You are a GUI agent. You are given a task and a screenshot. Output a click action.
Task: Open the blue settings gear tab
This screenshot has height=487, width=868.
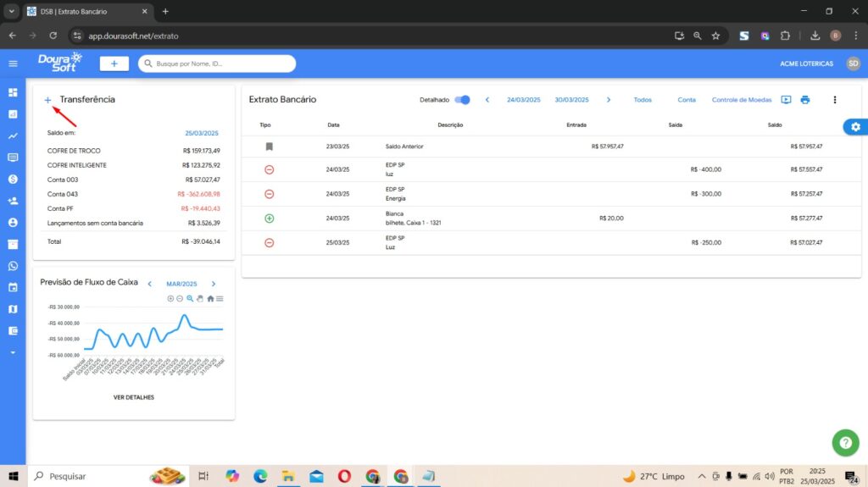tap(854, 127)
